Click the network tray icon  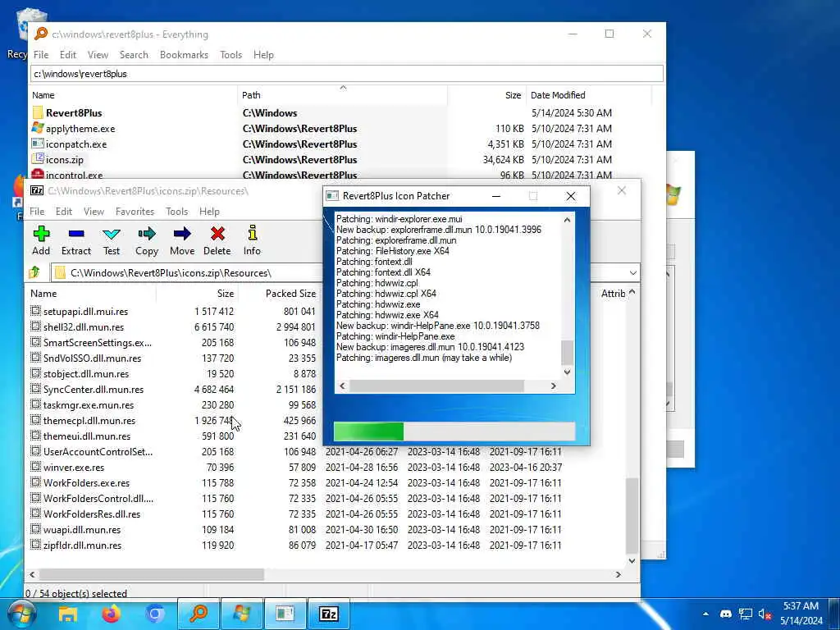745,614
